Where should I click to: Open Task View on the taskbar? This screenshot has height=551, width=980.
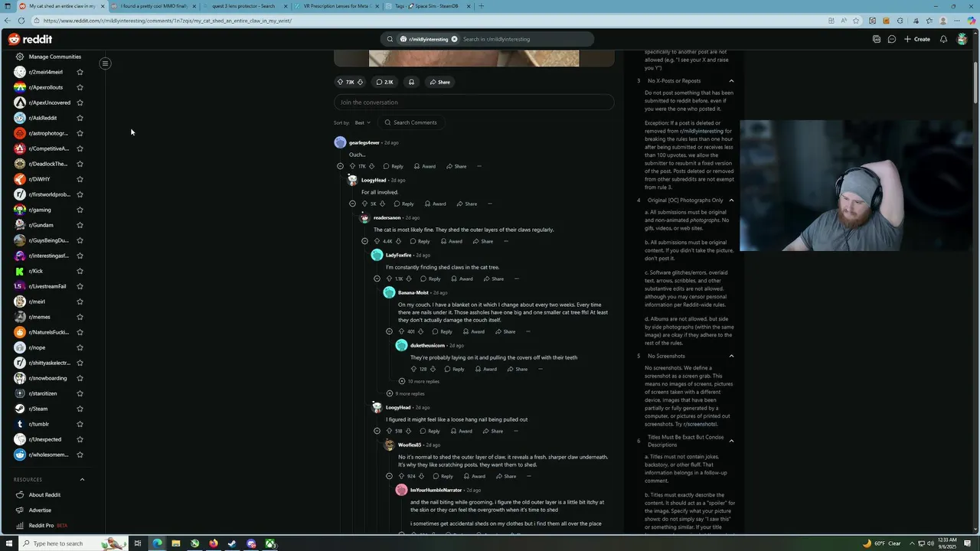click(138, 543)
